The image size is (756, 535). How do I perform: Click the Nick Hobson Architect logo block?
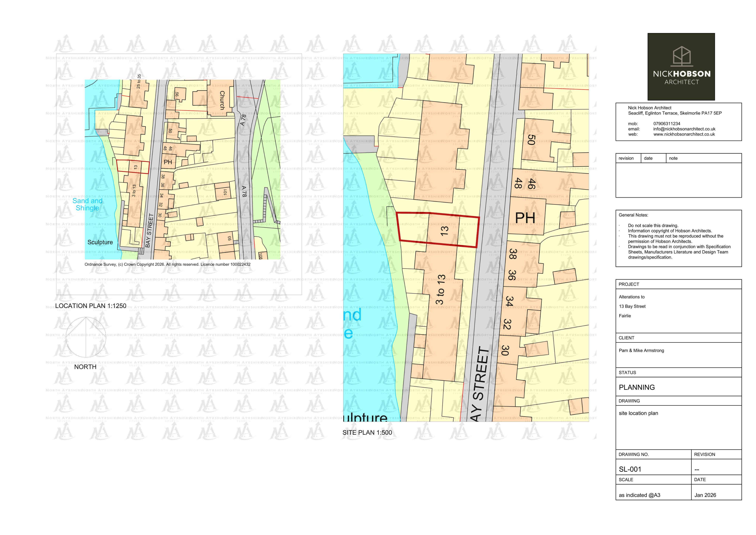(x=681, y=67)
